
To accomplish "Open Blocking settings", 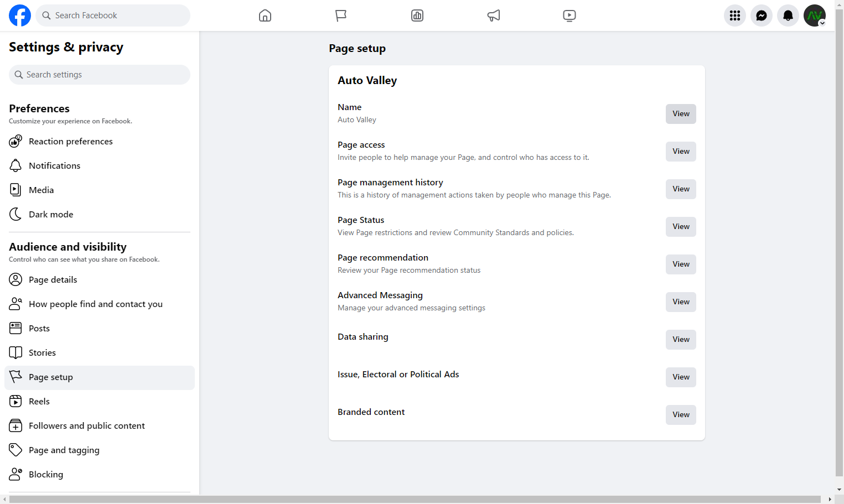I will [100, 474].
